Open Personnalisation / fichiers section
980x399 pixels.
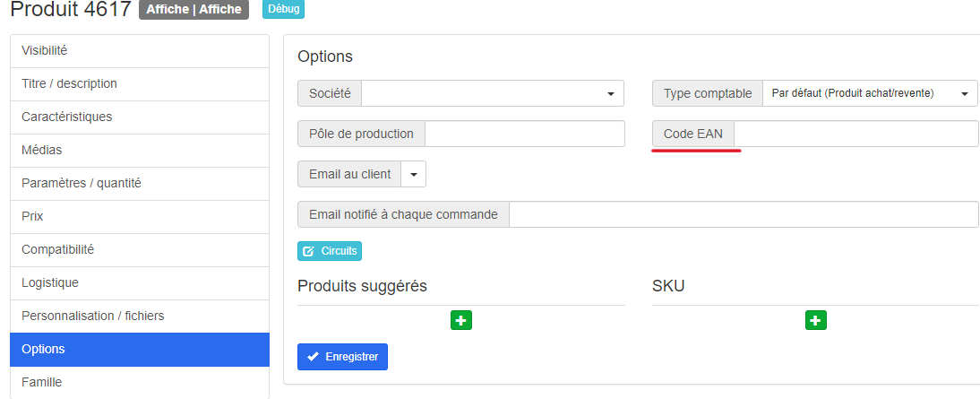[140, 316]
